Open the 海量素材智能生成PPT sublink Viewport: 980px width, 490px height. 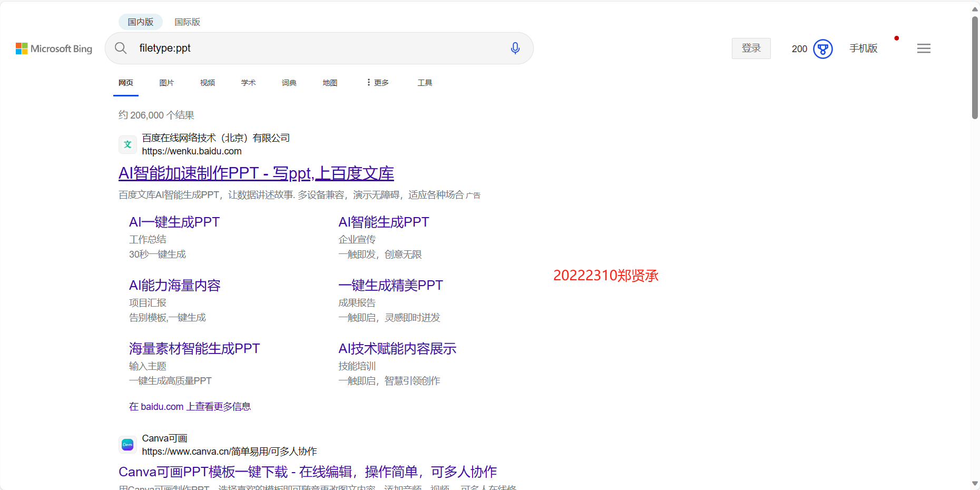point(194,348)
